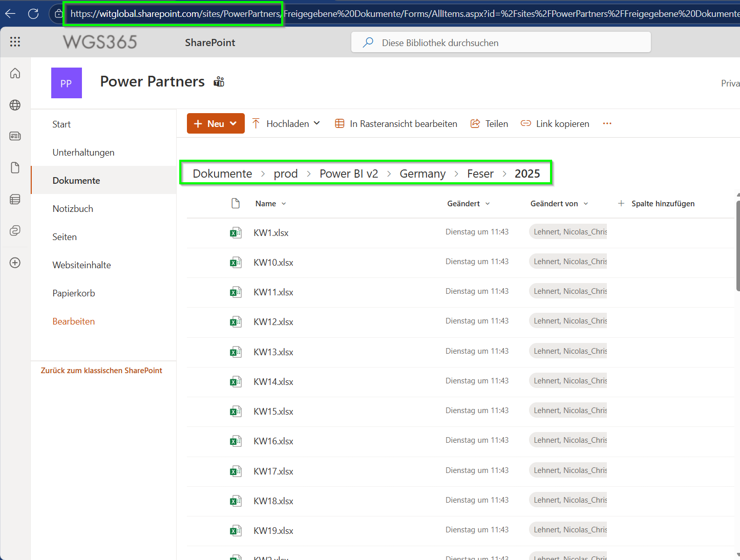Click the plus create icon in rail
This screenshot has width=740, height=560.
point(15,263)
